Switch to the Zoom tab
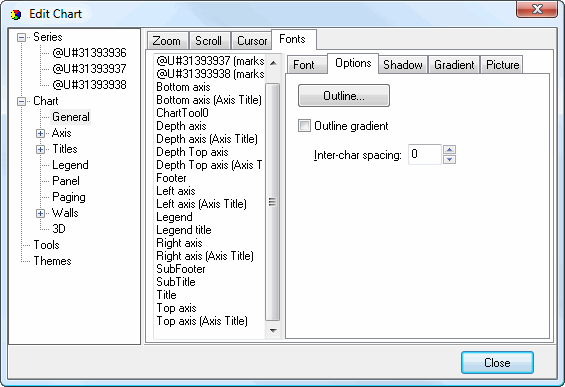 click(167, 41)
